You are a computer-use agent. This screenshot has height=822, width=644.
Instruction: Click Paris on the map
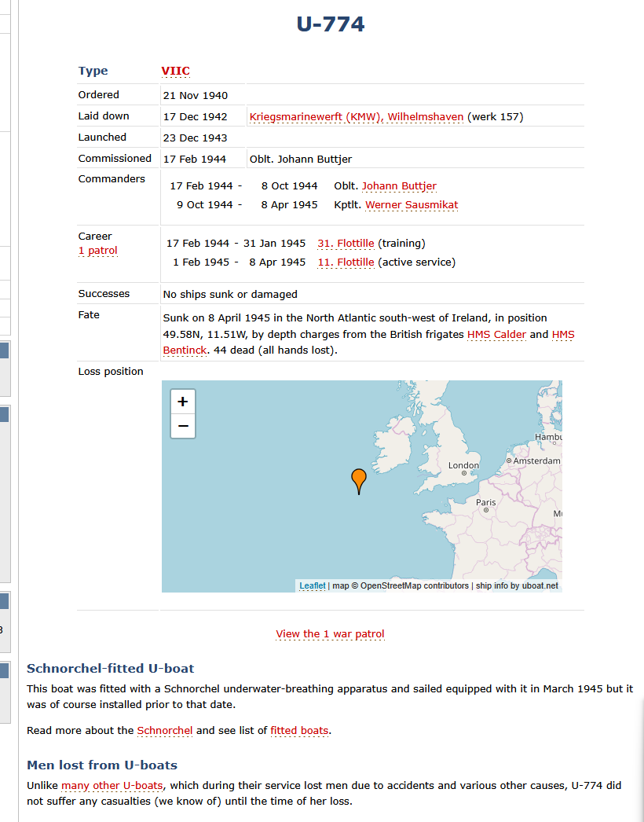(486, 502)
